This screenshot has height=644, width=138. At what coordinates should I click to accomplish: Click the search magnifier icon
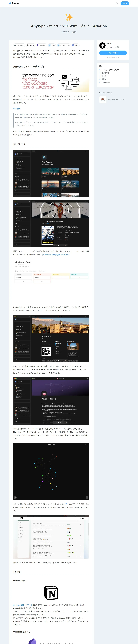tap(117, 3)
